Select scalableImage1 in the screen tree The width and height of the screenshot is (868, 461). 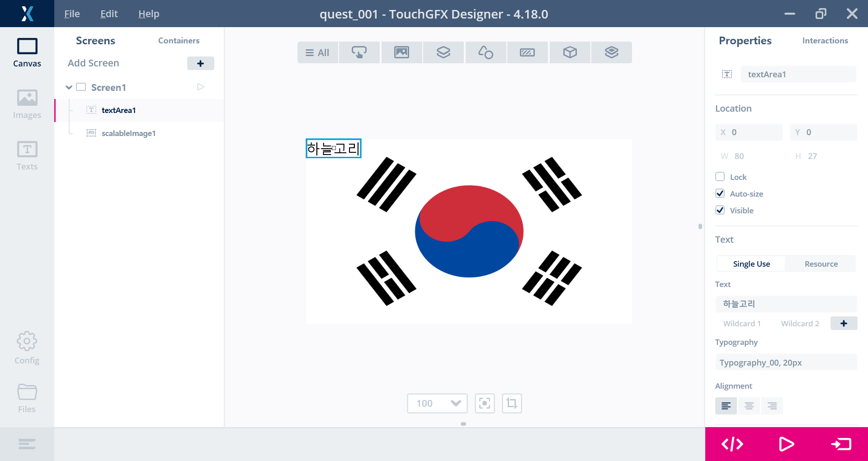[x=139, y=133]
